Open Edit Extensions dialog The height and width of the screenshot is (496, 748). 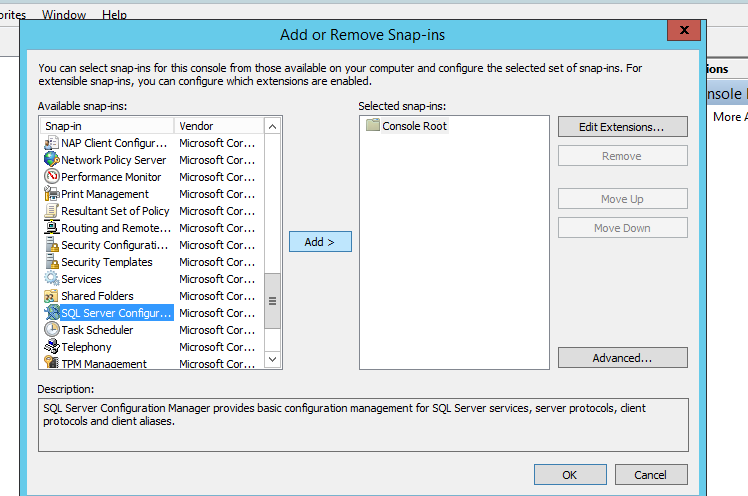point(623,127)
